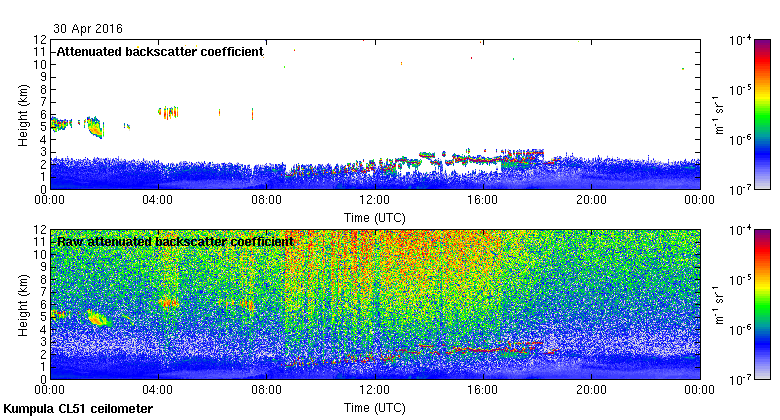This screenshot has width=780, height=420.
Task: Click the 10⁻⁵ label on upper colorbar
Action: pos(740,90)
